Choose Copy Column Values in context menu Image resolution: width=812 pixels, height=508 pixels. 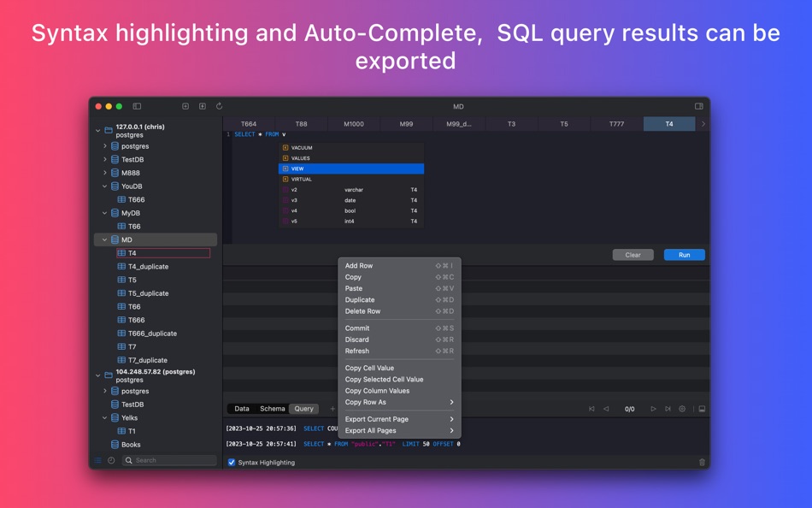(x=399, y=391)
